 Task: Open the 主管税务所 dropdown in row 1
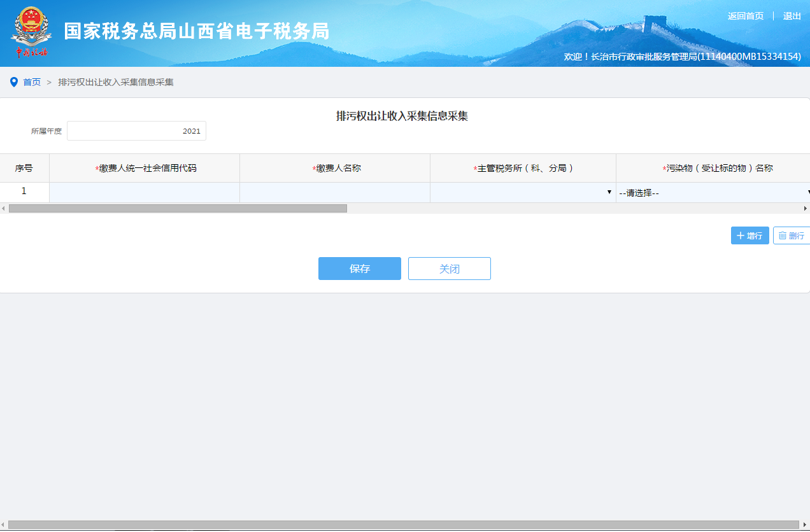click(x=523, y=192)
